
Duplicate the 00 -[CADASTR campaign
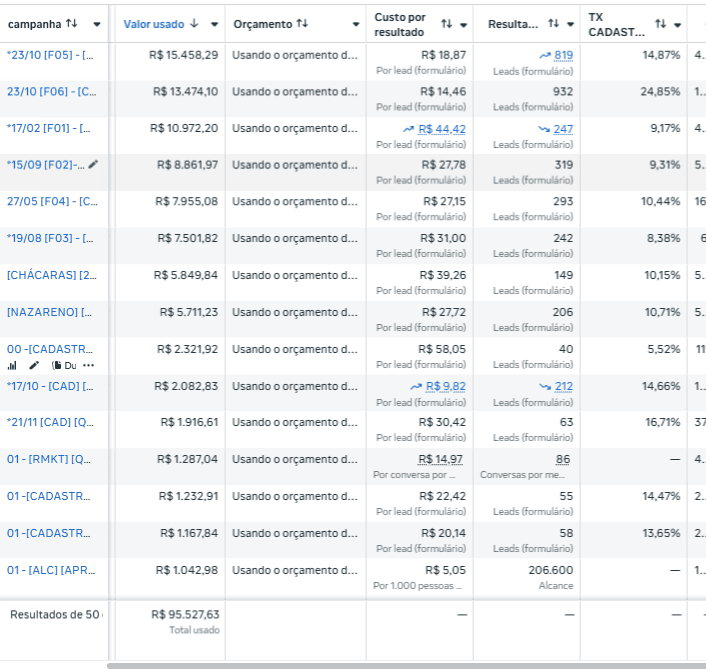[x=63, y=365]
